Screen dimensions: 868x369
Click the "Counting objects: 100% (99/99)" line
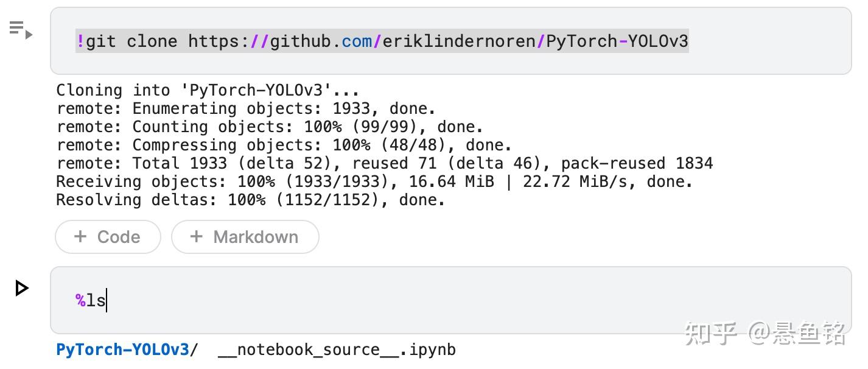pyautogui.click(x=270, y=127)
